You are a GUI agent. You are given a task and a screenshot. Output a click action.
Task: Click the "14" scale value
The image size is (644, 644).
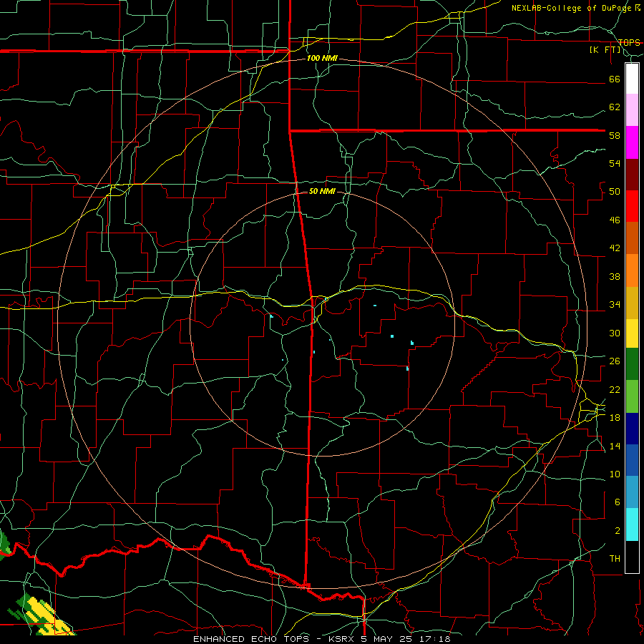click(x=615, y=446)
